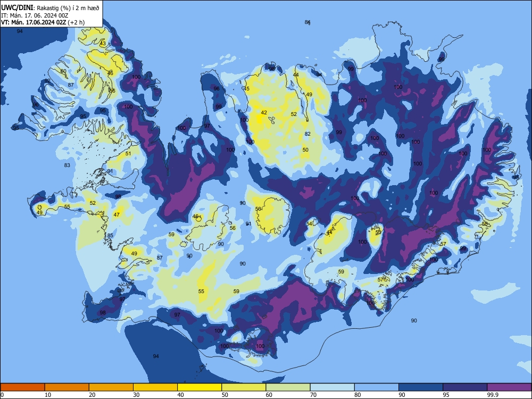Click the '85' humidity value on map

click(110, 236)
